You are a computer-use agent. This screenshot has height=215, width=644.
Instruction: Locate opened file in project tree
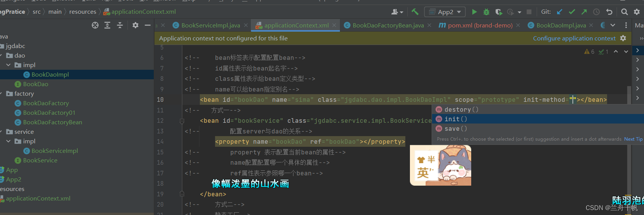point(95,25)
